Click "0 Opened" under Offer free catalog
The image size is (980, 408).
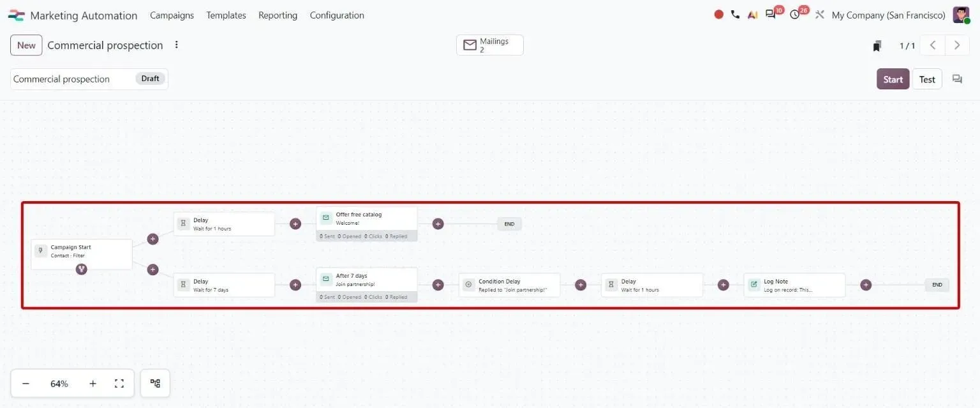tap(350, 236)
